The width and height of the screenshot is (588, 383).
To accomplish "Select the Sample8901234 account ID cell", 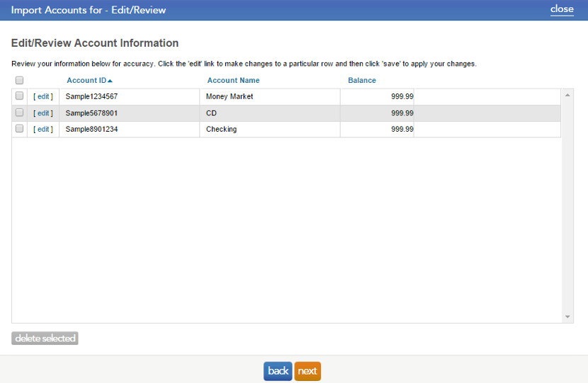I will point(130,130).
